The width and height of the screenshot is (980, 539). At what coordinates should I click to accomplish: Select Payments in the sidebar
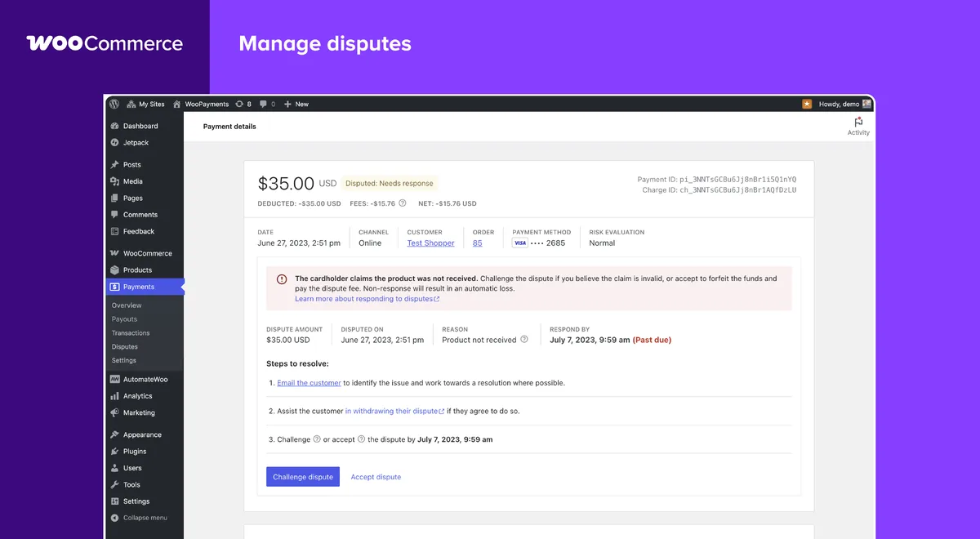(x=145, y=287)
